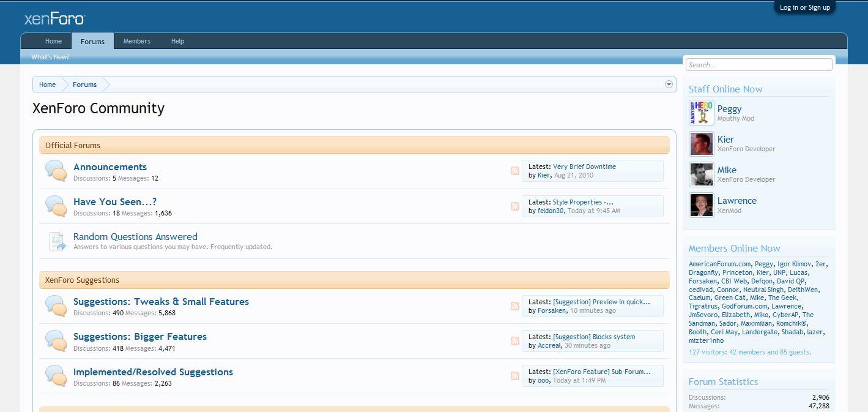Click the Forum Statistics heading
868x412 pixels.
click(723, 381)
